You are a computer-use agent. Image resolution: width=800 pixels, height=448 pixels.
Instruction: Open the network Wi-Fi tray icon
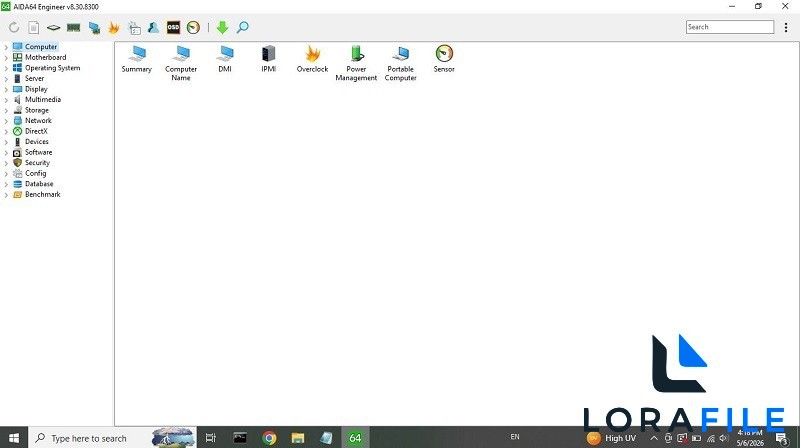pos(711,438)
